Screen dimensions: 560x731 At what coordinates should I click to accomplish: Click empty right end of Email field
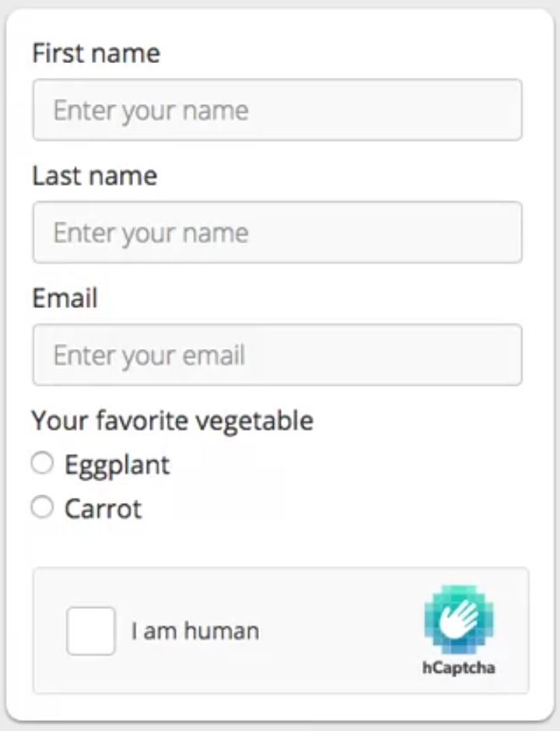467,355
